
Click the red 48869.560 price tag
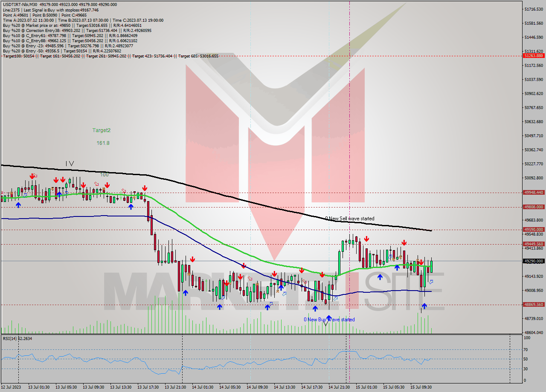(534, 304)
